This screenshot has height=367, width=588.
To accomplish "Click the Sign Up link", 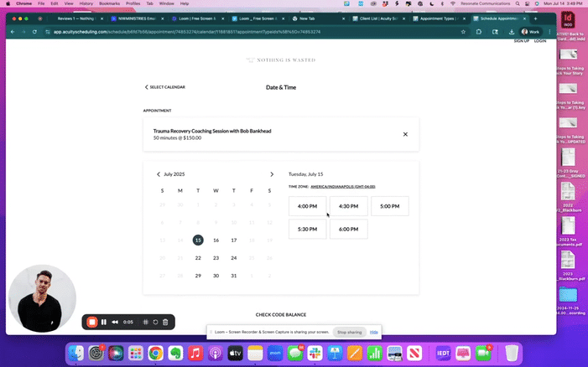I will click(x=521, y=41).
